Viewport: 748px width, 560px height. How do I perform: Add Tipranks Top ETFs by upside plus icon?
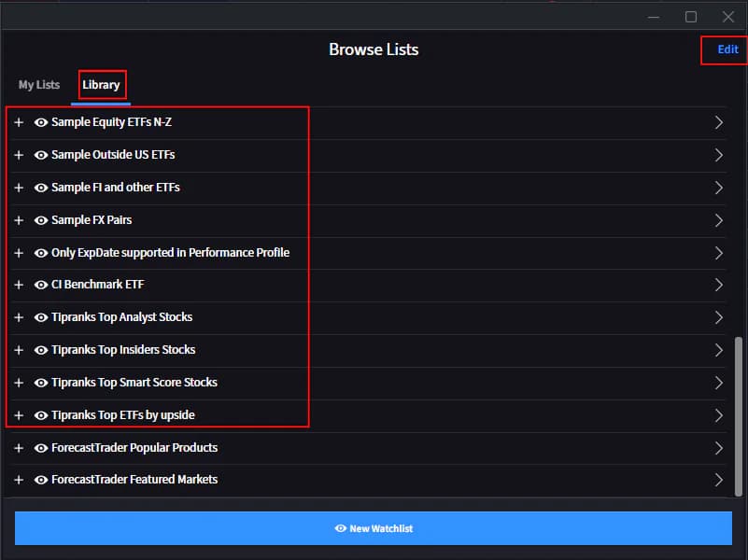click(x=19, y=415)
